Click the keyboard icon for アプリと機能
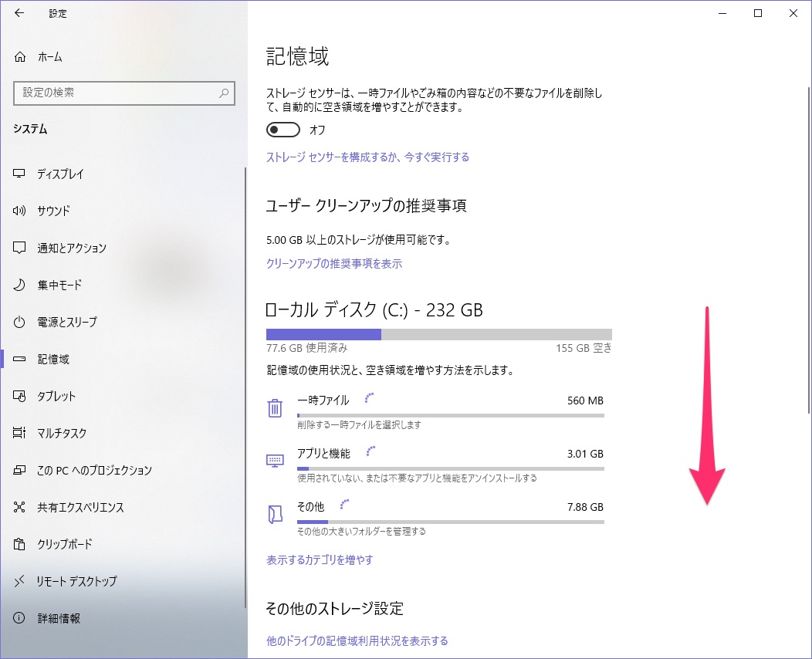The image size is (812, 659). click(275, 460)
